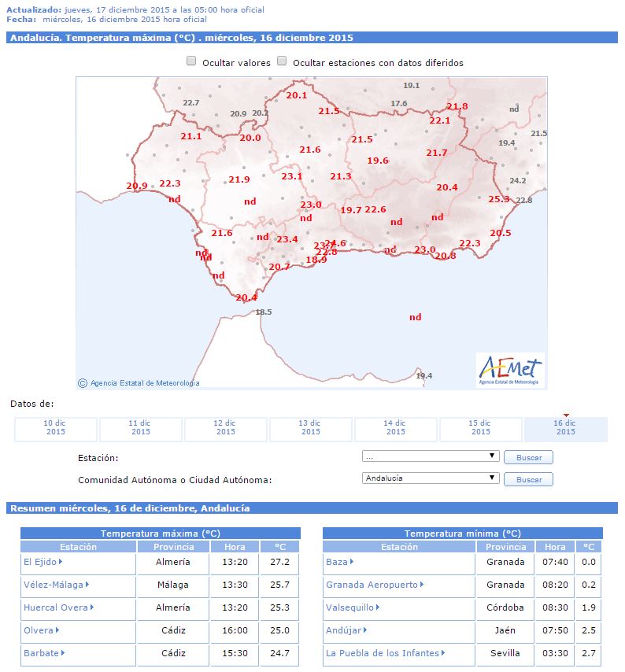Click arrow icon beside Huercal Overa
Image resolution: width=625 pixels, height=672 pixels.
(x=93, y=608)
